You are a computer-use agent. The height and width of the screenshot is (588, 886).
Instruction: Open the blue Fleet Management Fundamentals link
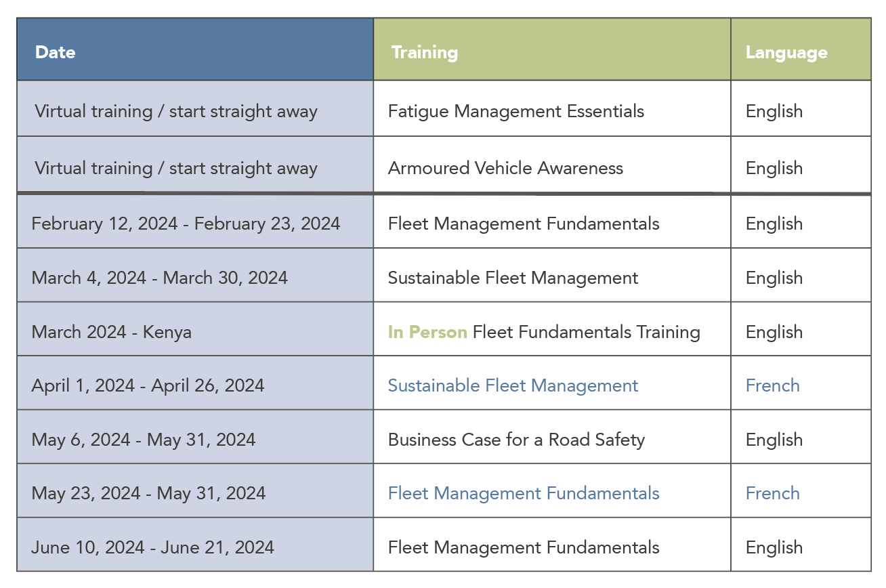tap(524, 493)
